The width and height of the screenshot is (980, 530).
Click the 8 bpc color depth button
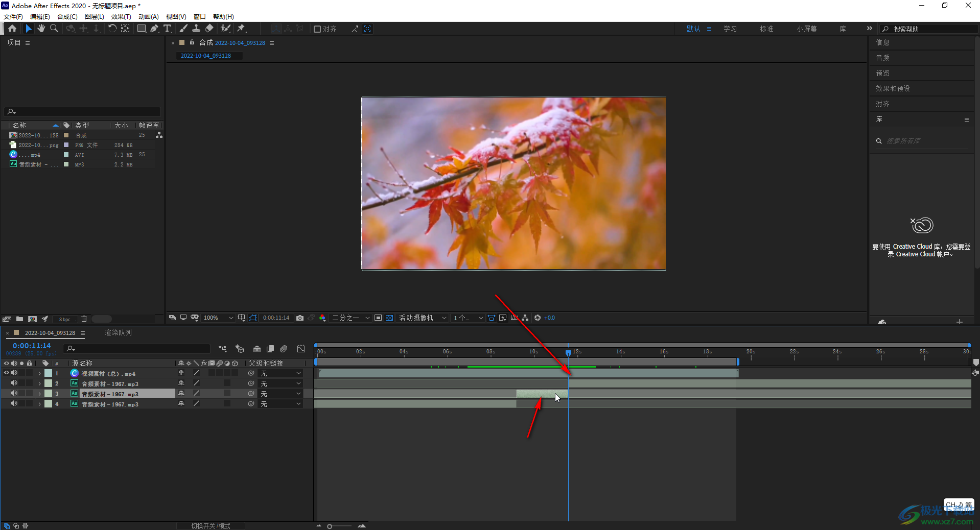click(65, 320)
